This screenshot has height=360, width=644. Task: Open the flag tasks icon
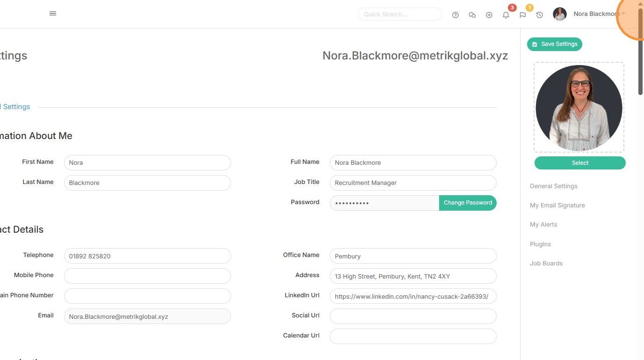tap(522, 15)
